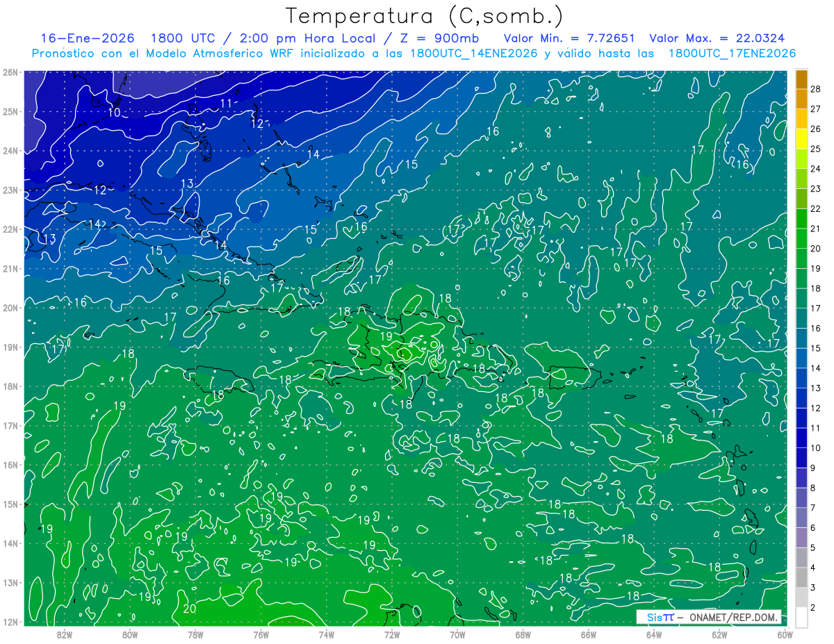Click the gray swatch between legend 3 and 4
This screenshot has height=644, width=834.
click(x=801, y=577)
